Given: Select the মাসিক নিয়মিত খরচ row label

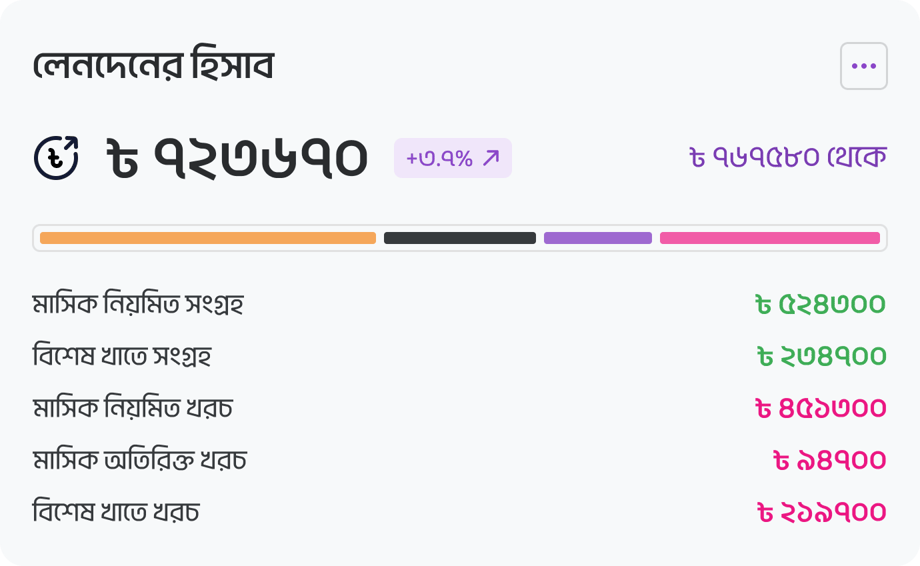Looking at the screenshot, I should point(133,408).
